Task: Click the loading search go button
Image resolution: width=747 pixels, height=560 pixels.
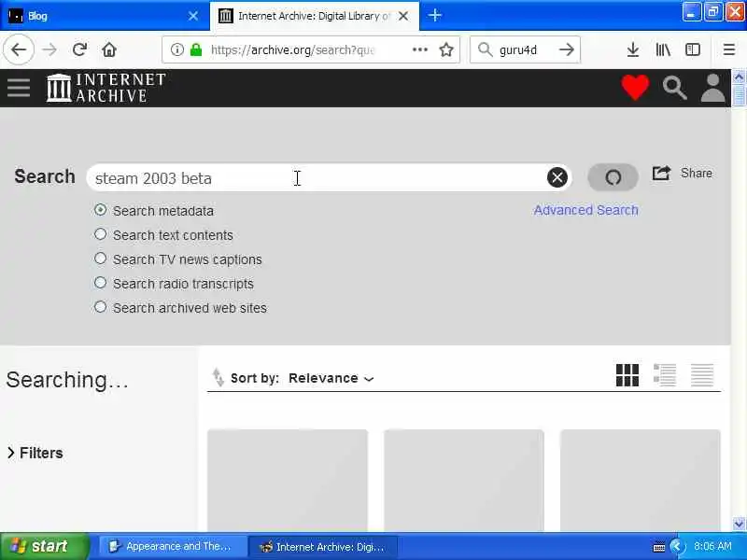Action: coord(613,177)
